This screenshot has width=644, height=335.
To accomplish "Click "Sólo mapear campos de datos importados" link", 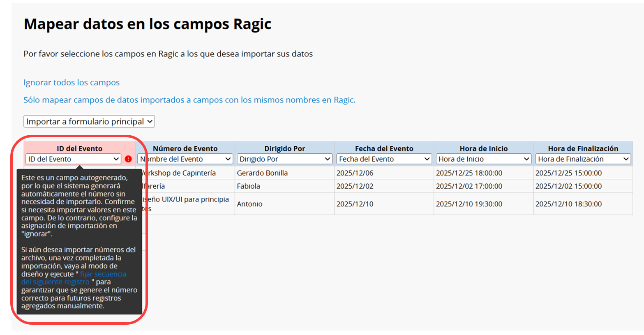I will [189, 100].
